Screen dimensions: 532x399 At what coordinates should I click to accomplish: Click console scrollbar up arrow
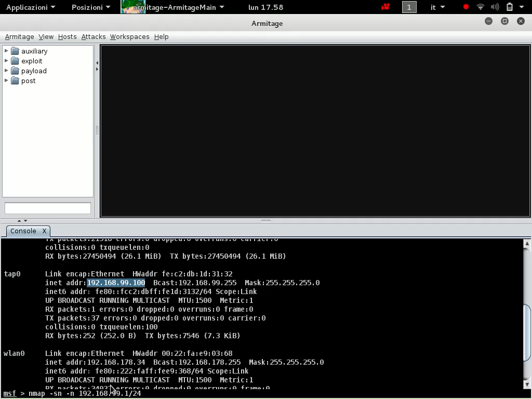tap(527, 243)
